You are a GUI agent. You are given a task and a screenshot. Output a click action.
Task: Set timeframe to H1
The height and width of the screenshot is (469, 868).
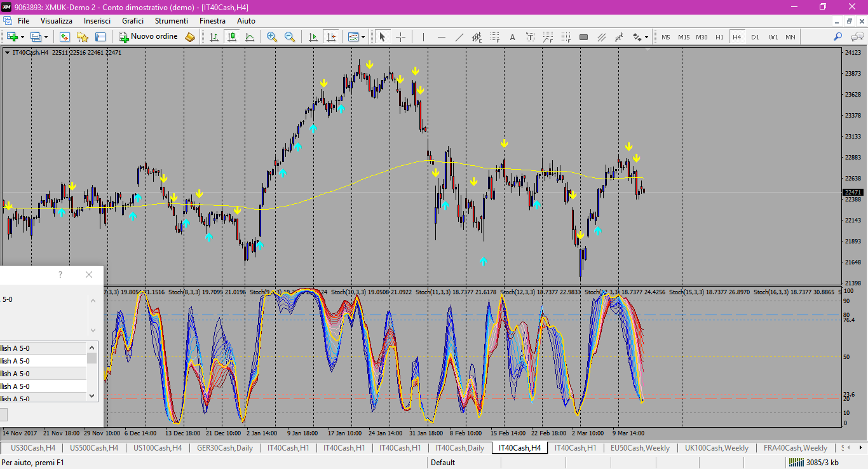pyautogui.click(x=719, y=37)
